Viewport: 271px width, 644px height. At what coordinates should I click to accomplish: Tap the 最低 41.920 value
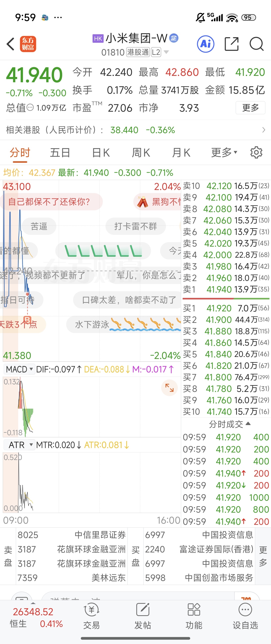click(x=250, y=72)
